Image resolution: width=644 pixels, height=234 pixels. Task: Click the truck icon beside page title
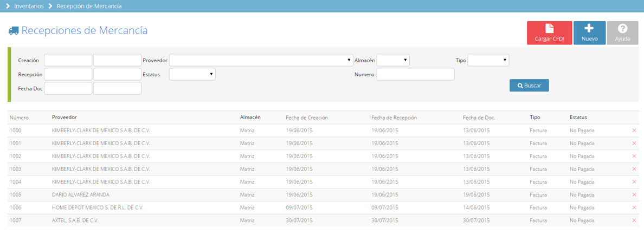[x=14, y=30]
